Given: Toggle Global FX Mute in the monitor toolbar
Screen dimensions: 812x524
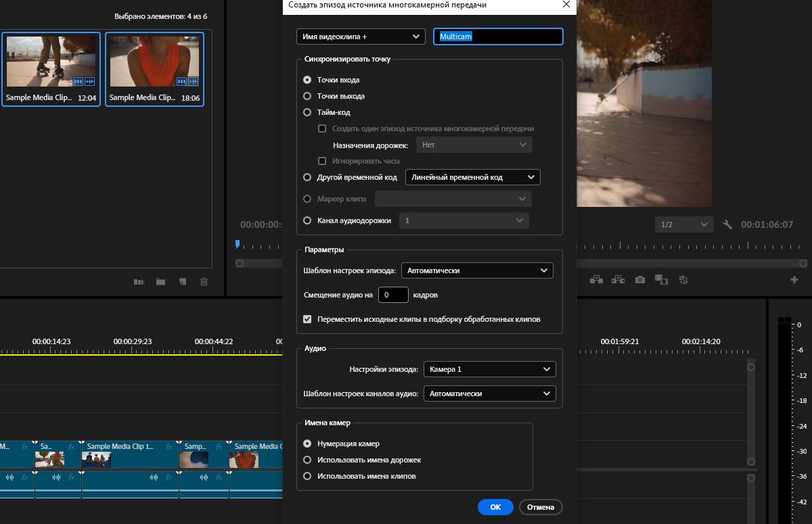Looking at the screenshot, I should 683,279.
